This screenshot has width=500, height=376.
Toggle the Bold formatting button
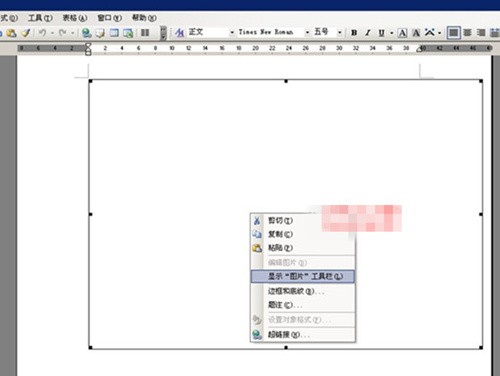354,33
